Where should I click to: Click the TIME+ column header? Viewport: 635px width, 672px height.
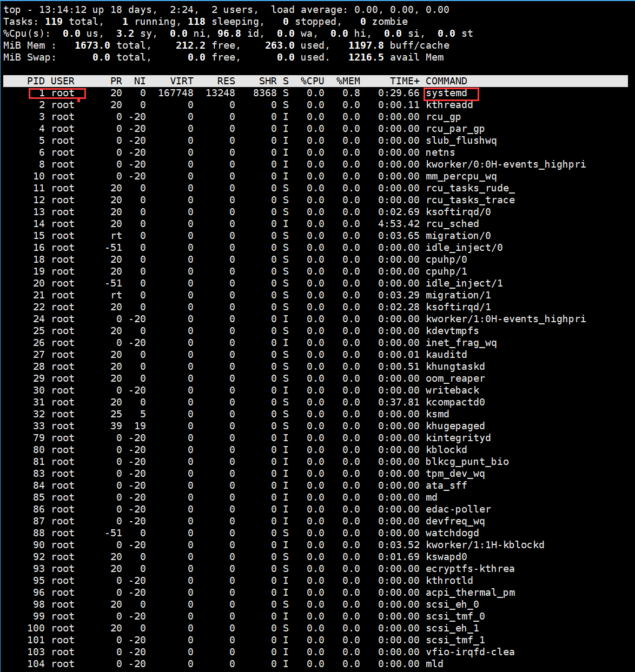tap(405, 81)
